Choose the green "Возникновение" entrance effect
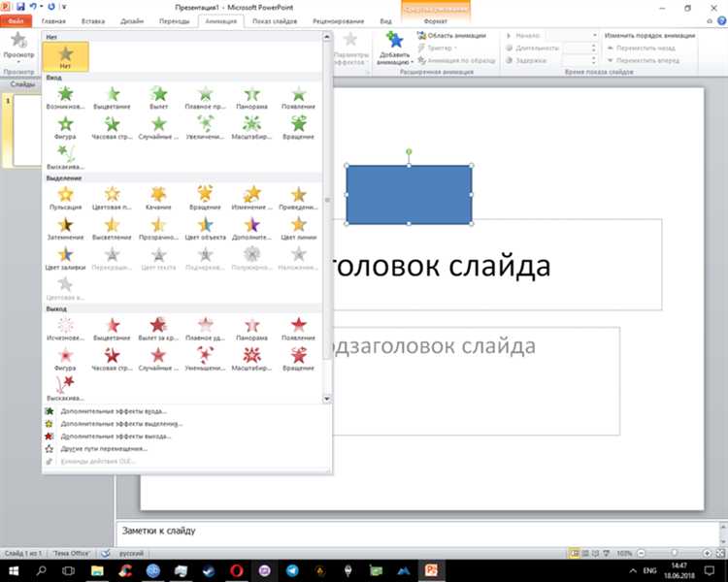The width and height of the screenshot is (728, 582). tap(65, 98)
